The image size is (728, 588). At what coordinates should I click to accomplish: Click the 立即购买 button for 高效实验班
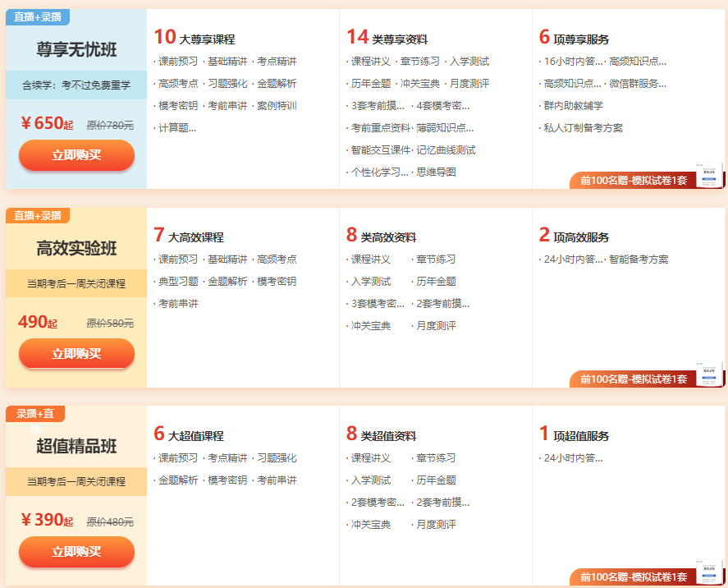[x=76, y=353]
